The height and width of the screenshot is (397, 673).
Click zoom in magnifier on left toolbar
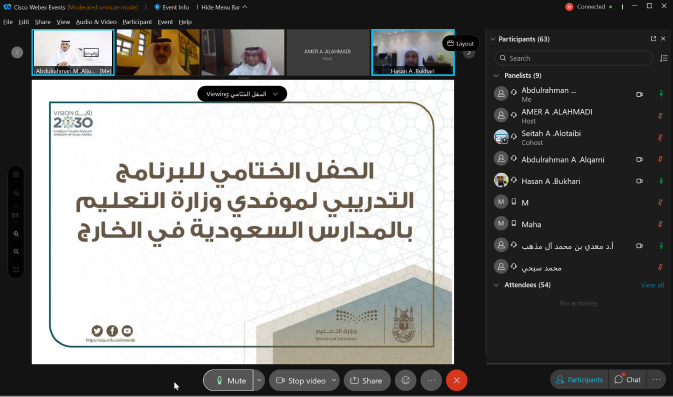coord(16,234)
